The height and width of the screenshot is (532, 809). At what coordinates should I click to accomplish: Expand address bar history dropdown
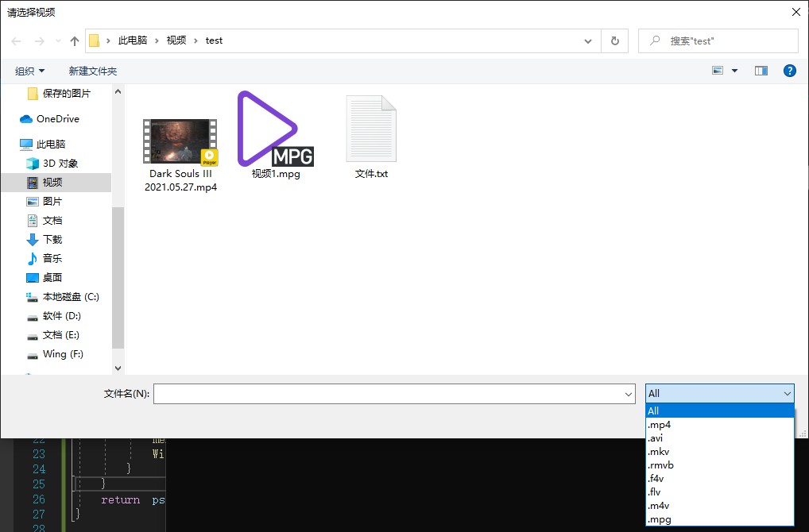587,41
